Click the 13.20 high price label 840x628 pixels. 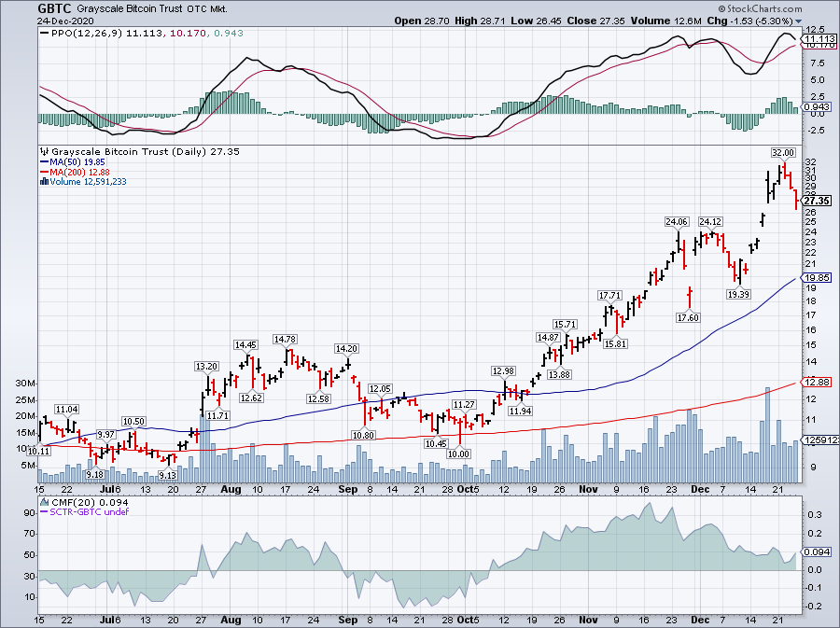206,367
